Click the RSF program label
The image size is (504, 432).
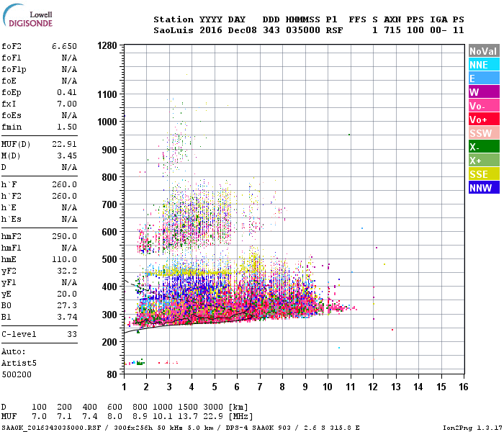click(335, 30)
